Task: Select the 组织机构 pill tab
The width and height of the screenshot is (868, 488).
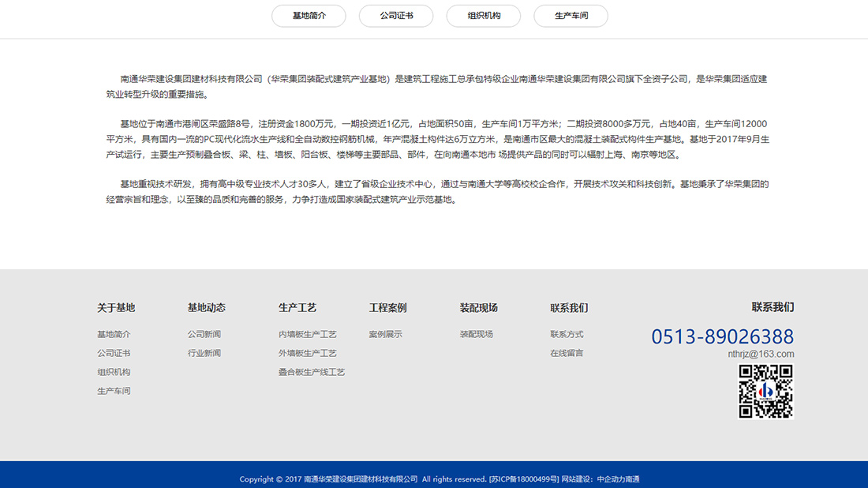Action: 484,16
